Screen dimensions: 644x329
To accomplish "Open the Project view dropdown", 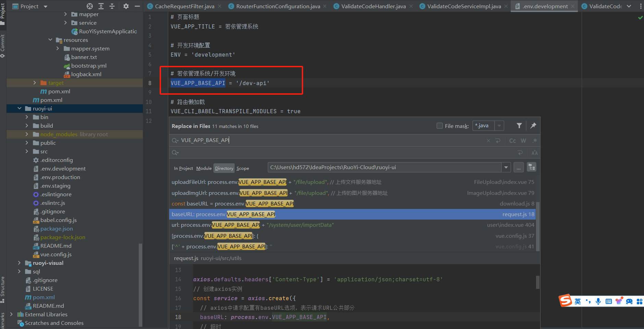I will (46, 7).
